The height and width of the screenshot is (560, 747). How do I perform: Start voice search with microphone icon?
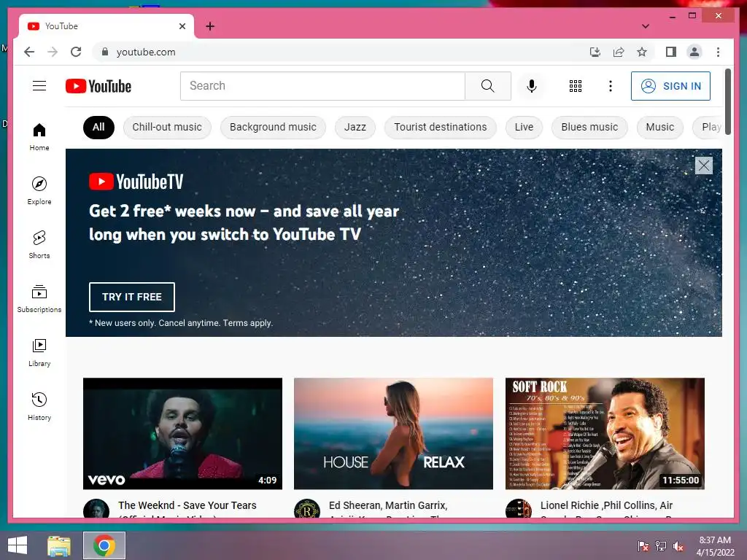pyautogui.click(x=532, y=86)
